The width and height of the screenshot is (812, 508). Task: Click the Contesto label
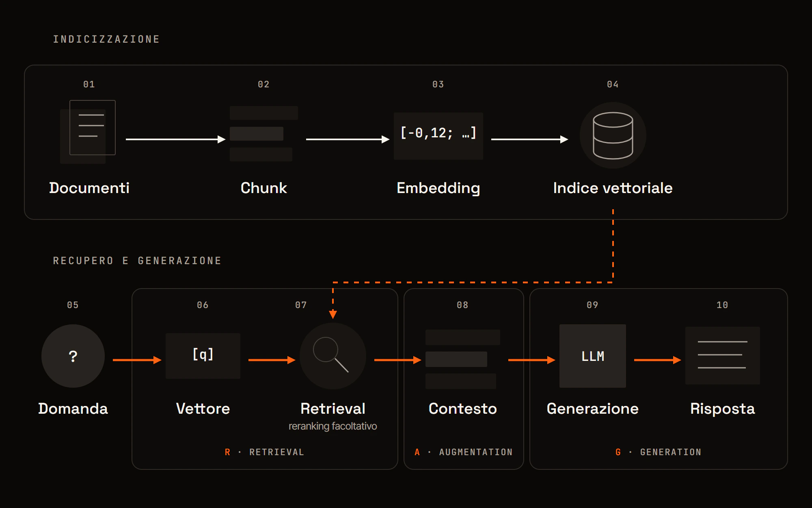[463, 409]
